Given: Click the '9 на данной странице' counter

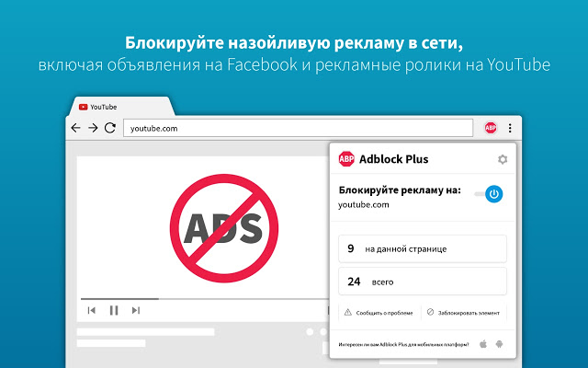Looking at the screenshot, I should [x=423, y=248].
